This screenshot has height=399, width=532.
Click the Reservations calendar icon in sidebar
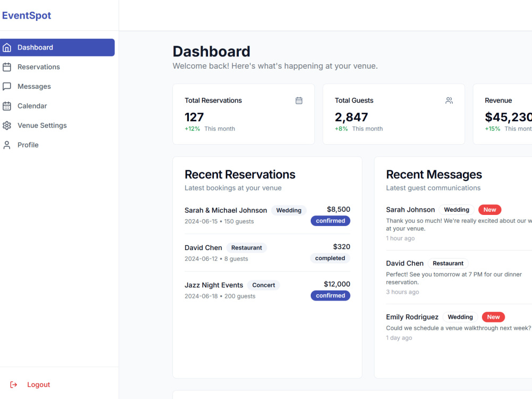(x=7, y=67)
